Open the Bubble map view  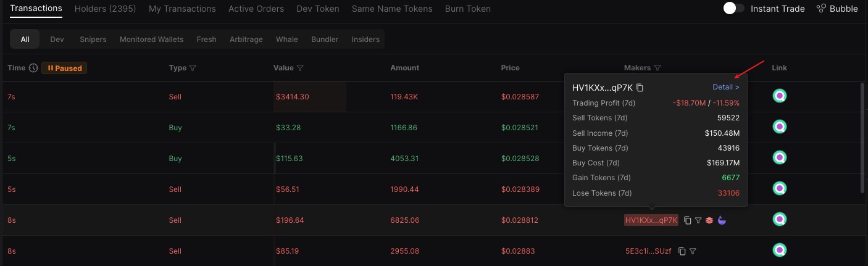[837, 9]
